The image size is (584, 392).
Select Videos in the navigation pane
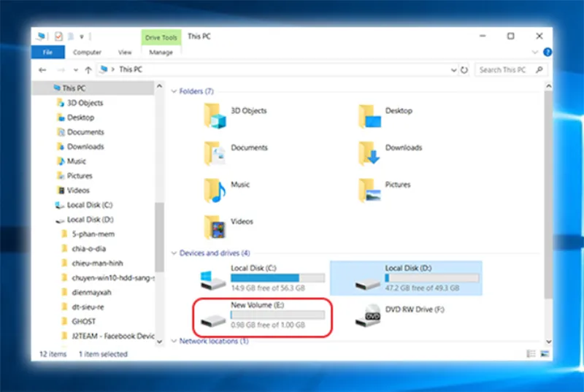pos(78,191)
